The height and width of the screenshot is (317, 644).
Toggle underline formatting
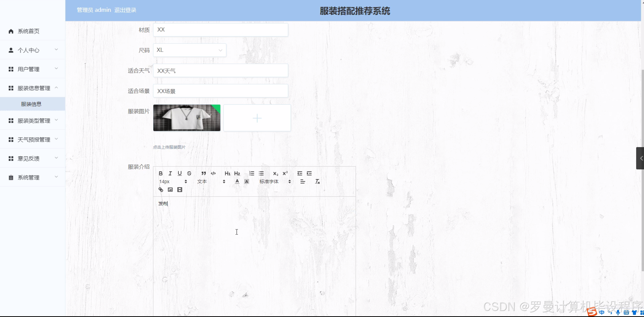pos(180,173)
